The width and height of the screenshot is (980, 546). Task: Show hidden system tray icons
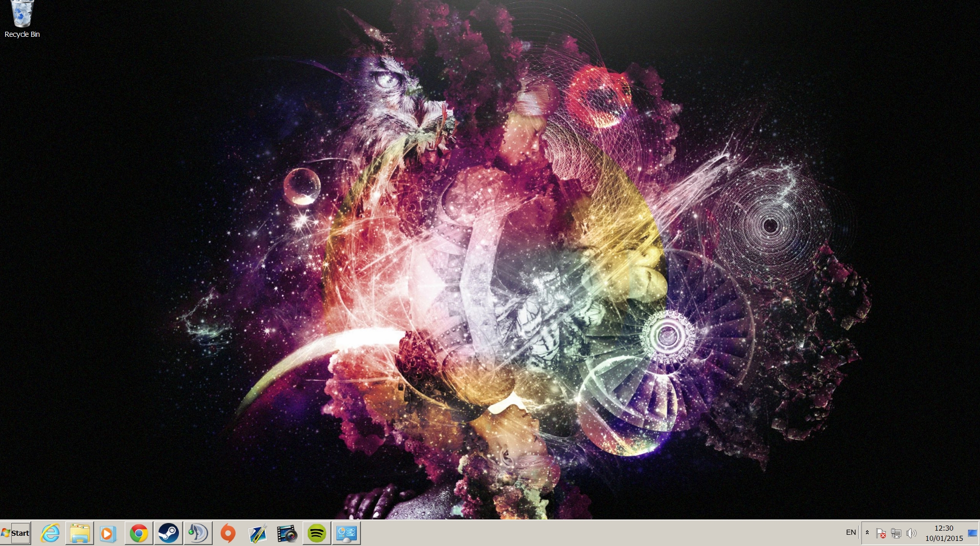[x=867, y=533]
